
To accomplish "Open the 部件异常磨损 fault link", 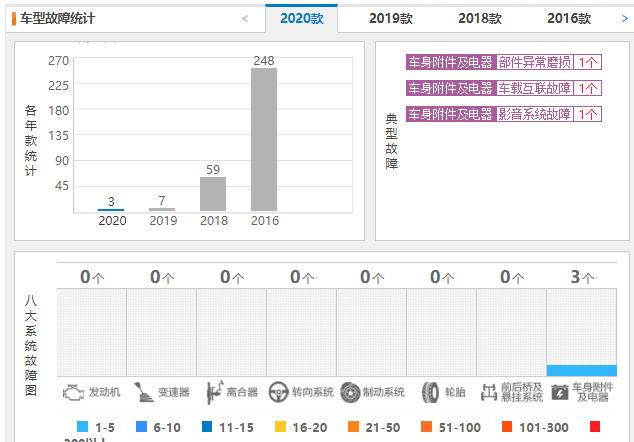I will [535, 62].
